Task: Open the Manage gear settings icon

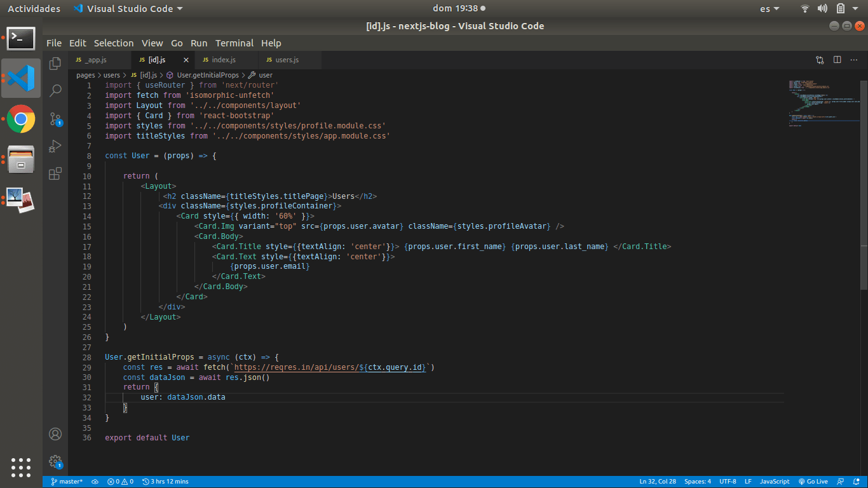Action: pyautogui.click(x=55, y=461)
